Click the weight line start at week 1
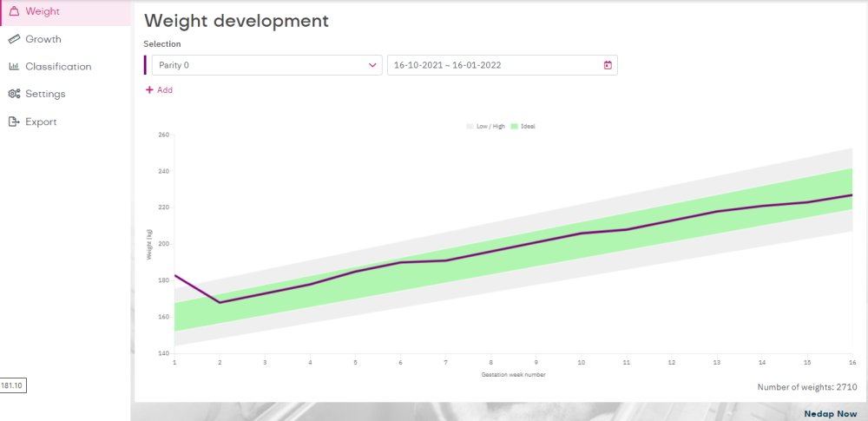Screen dimensions: 868x421 pos(175,275)
